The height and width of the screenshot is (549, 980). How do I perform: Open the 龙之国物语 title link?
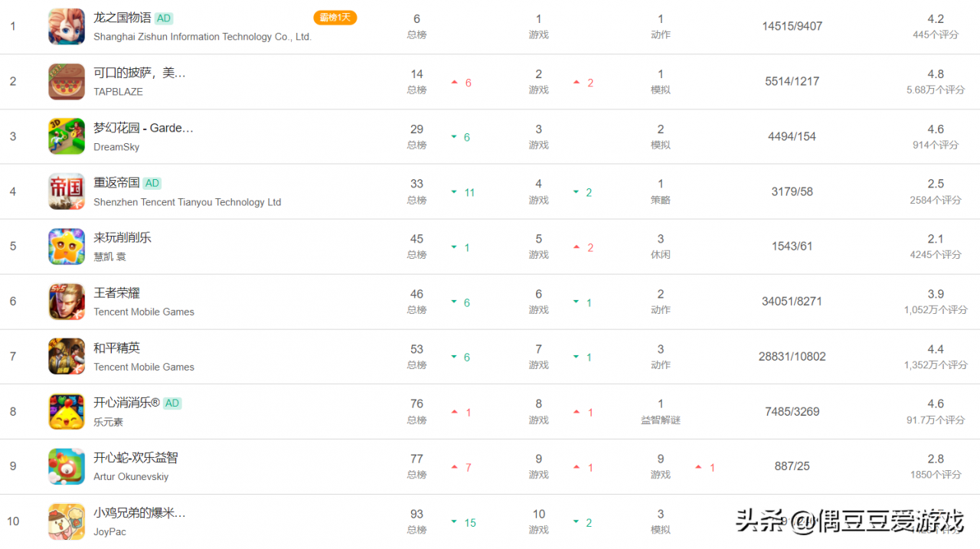click(x=122, y=18)
